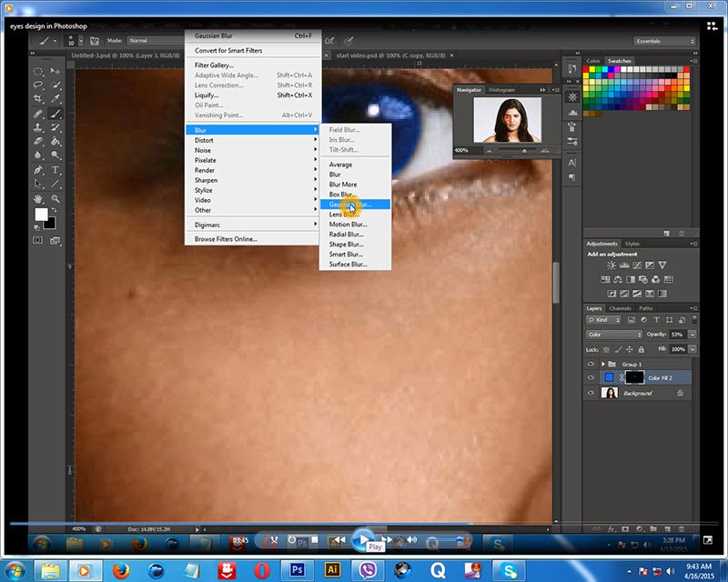728x582 pixels.
Task: Hide the Group 1 layer
Action: click(591, 364)
